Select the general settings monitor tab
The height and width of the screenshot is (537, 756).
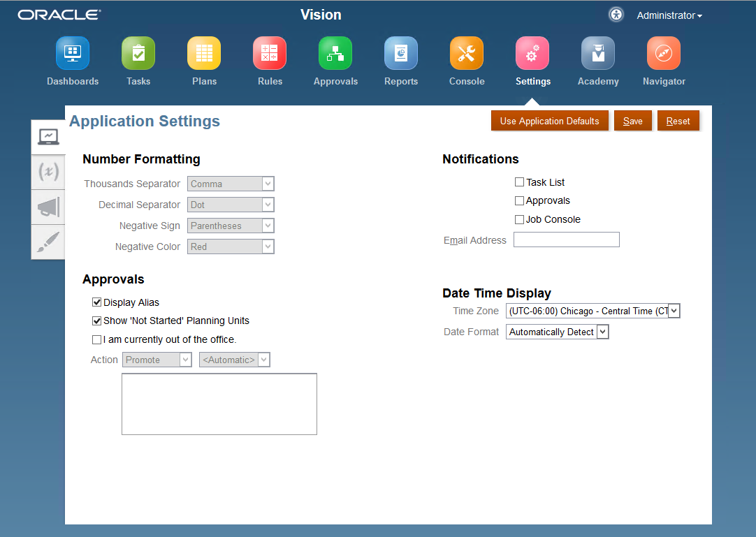(x=48, y=138)
